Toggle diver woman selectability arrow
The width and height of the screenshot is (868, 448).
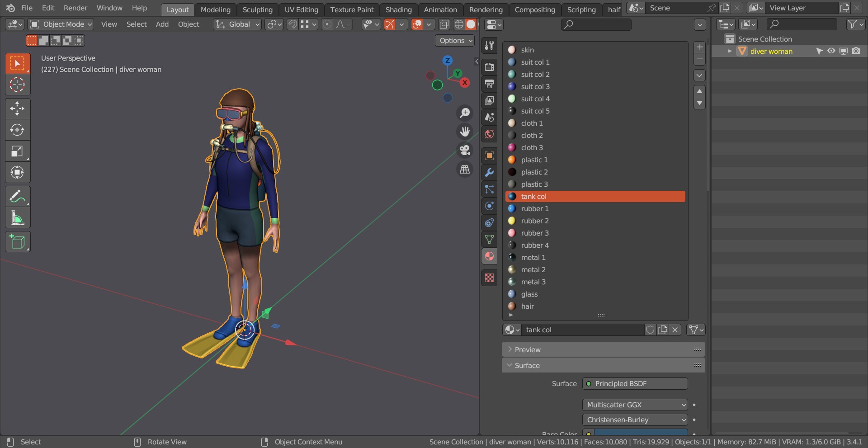click(819, 51)
